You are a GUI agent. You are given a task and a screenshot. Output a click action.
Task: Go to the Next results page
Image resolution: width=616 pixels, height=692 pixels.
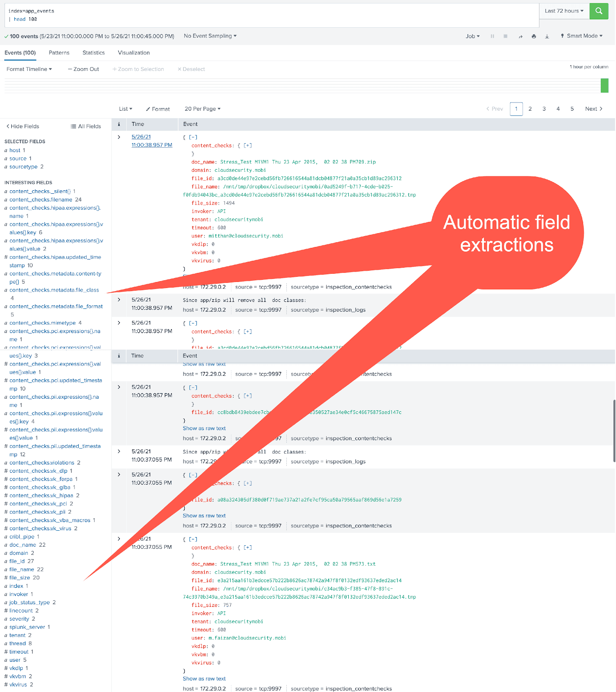tap(594, 109)
